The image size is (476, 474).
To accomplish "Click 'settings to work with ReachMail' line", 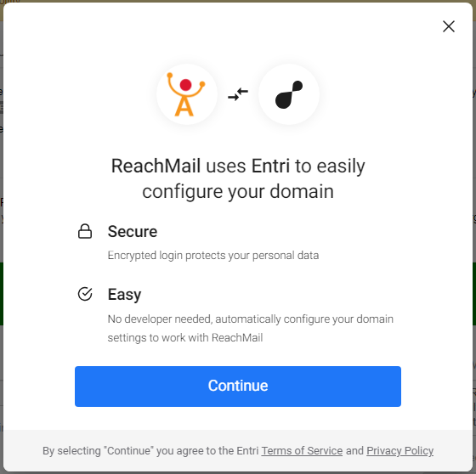I will 185,338.
